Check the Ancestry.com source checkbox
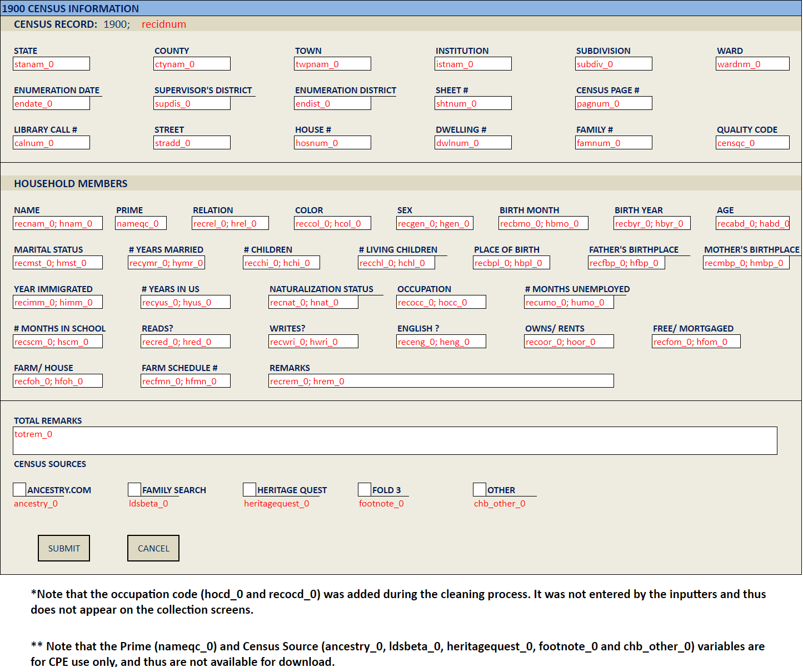 [19, 489]
